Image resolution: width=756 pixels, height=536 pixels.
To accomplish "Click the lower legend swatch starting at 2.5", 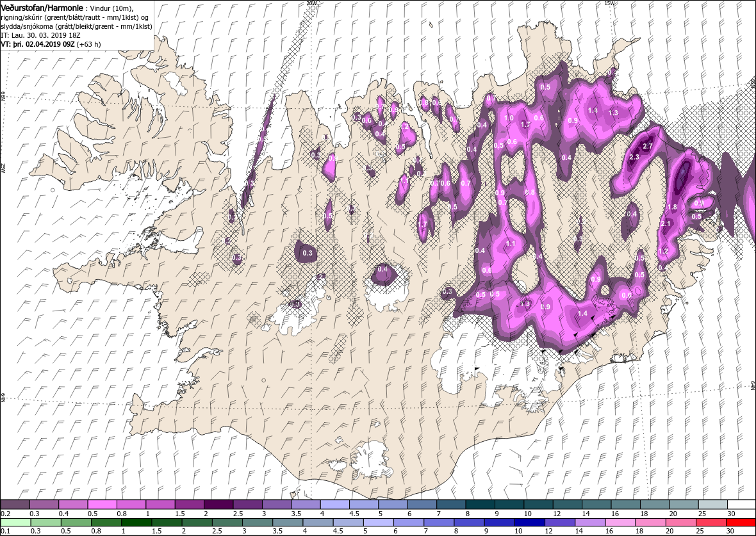I will pyautogui.click(x=227, y=523).
